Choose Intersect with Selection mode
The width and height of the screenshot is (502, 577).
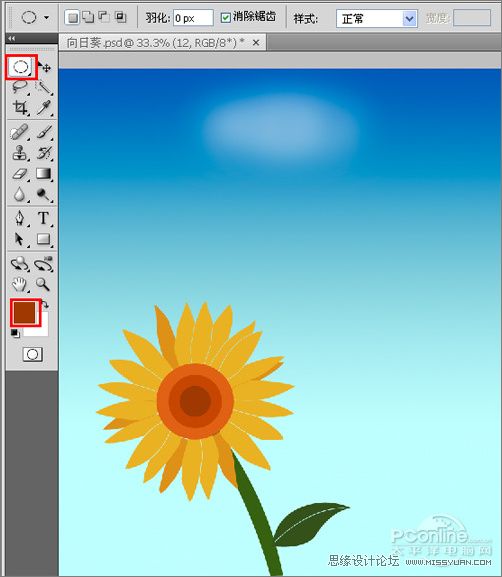(120, 17)
